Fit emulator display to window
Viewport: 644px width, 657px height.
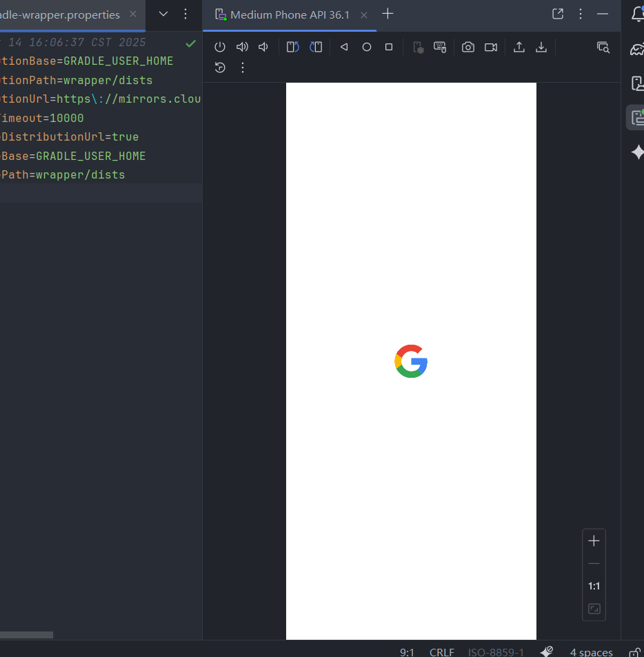click(594, 608)
